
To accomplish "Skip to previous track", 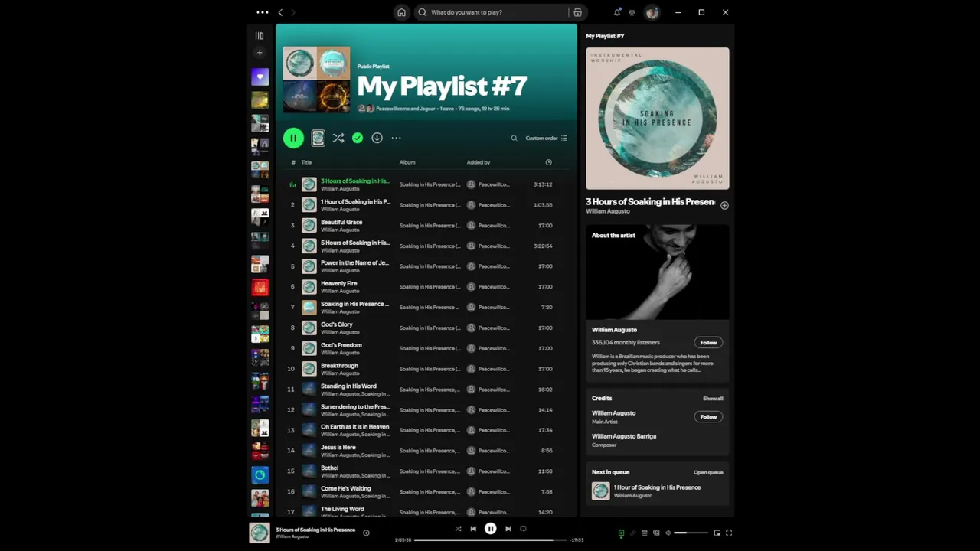I will coord(473,529).
